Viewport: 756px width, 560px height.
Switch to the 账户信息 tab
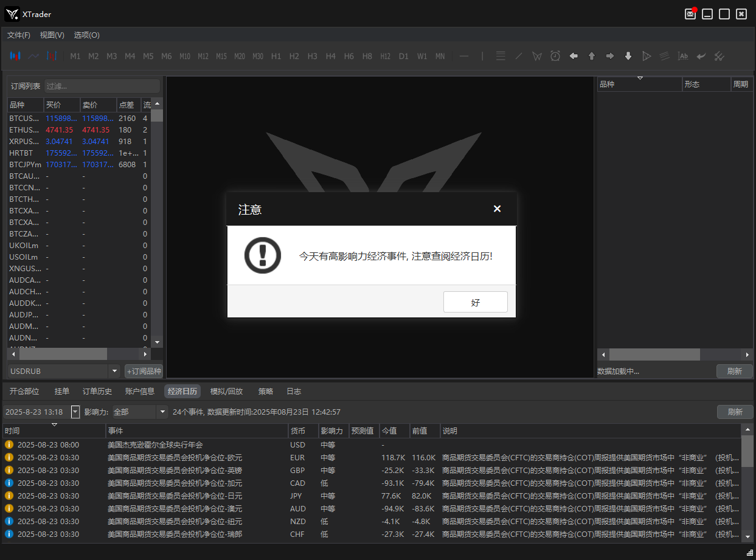(x=140, y=392)
